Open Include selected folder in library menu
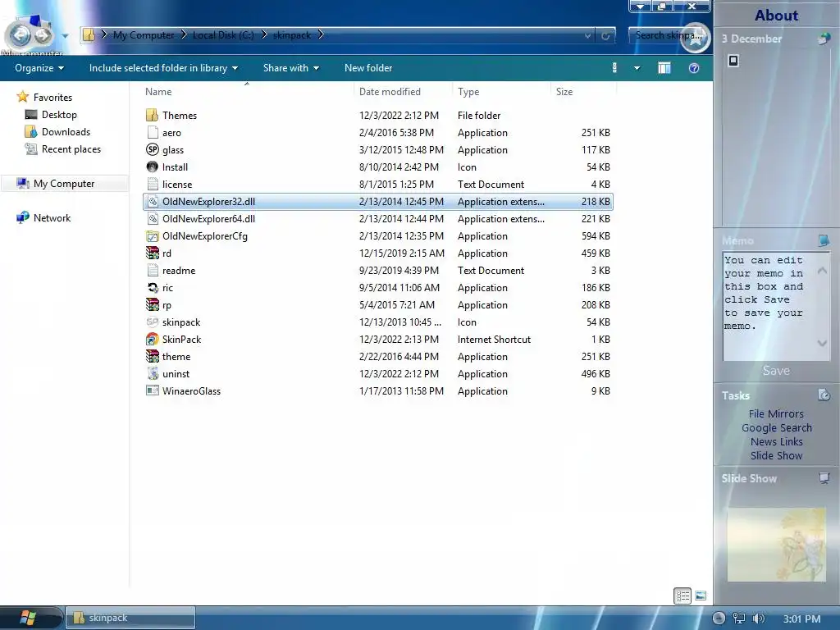Image resolution: width=840 pixels, height=630 pixels. coord(163,68)
